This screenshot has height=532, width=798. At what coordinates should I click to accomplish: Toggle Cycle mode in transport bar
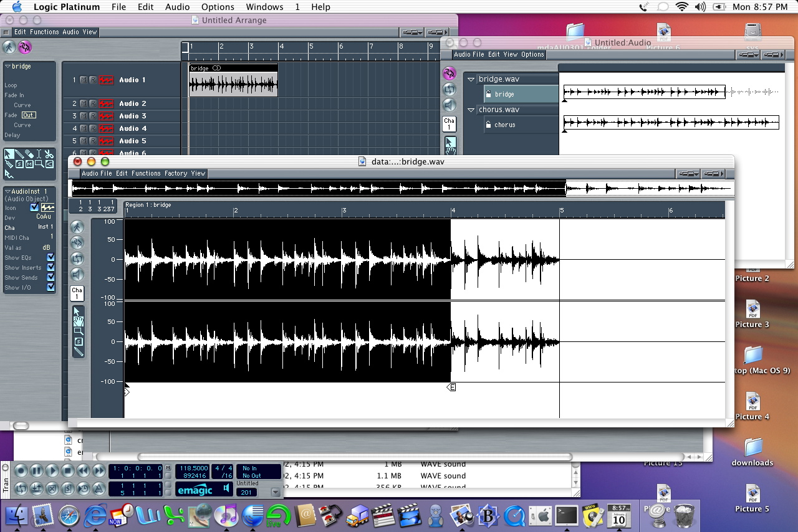point(21,488)
